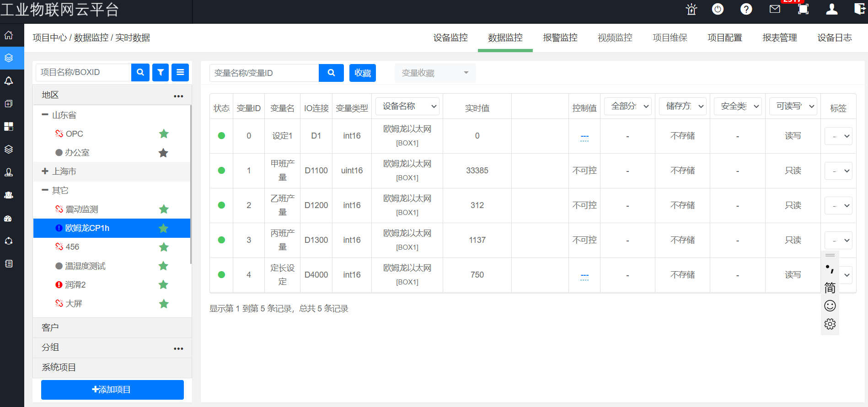Open the user group sidebar icon

point(9,195)
